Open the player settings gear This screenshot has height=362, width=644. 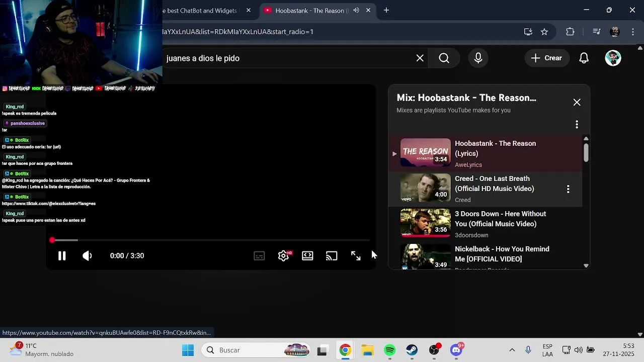284,256
